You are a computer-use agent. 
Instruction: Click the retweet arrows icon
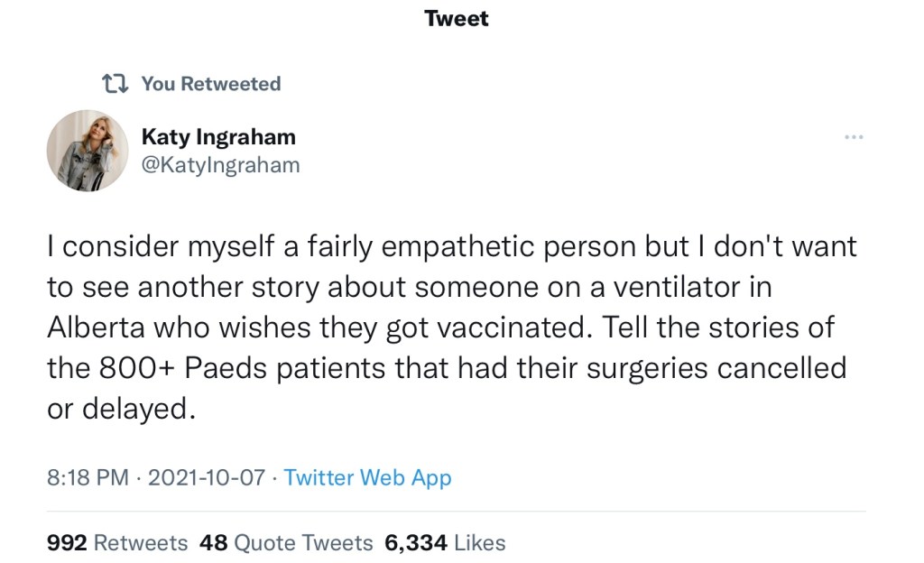pos(115,84)
